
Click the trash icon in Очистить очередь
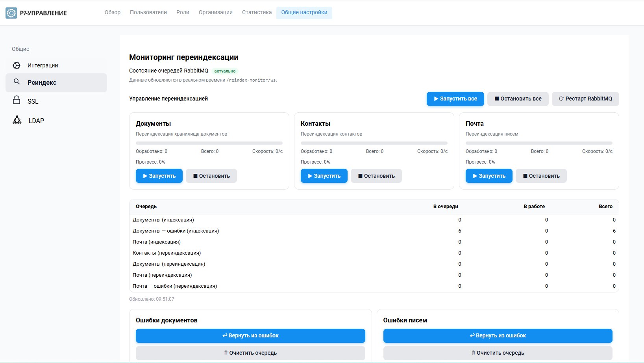point(227,353)
